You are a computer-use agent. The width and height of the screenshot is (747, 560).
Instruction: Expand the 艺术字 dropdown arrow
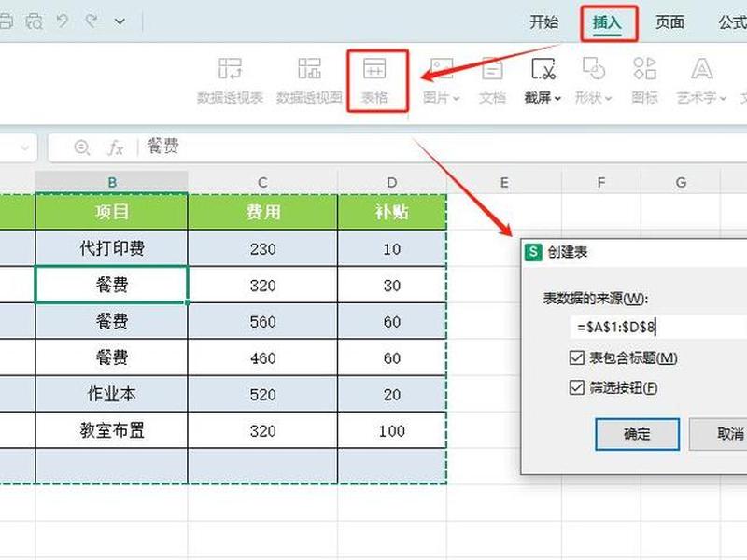[723, 98]
